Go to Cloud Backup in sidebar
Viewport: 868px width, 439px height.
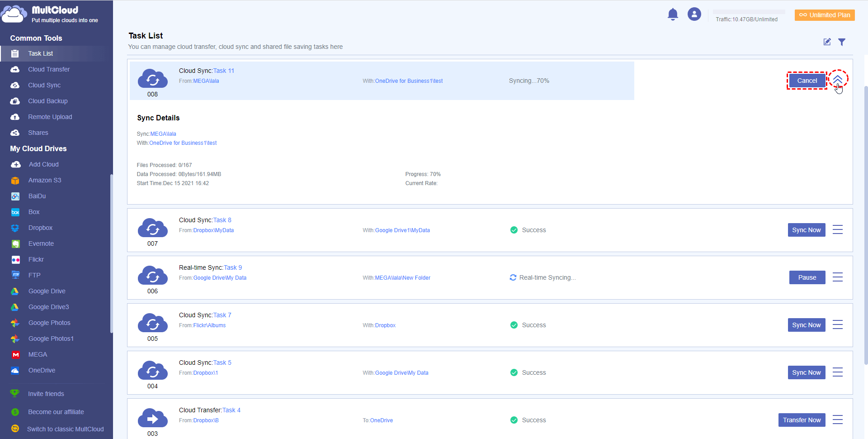click(47, 101)
